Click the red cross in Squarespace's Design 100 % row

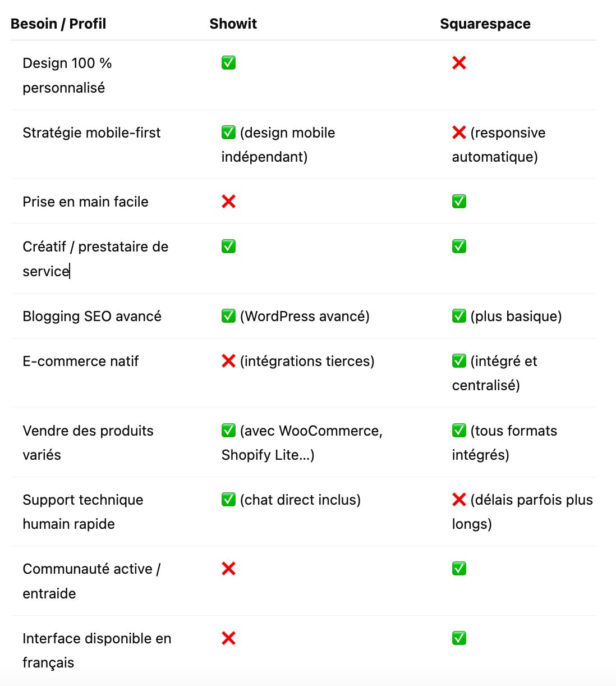(459, 63)
